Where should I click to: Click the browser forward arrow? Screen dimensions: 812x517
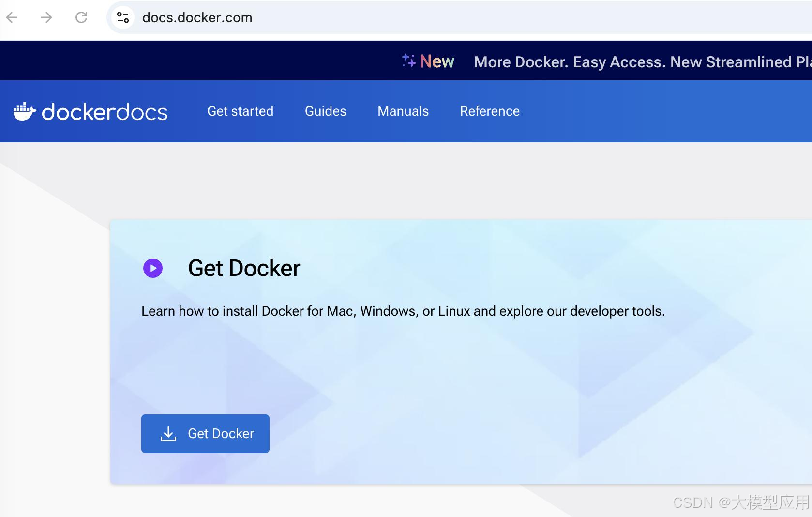point(46,18)
